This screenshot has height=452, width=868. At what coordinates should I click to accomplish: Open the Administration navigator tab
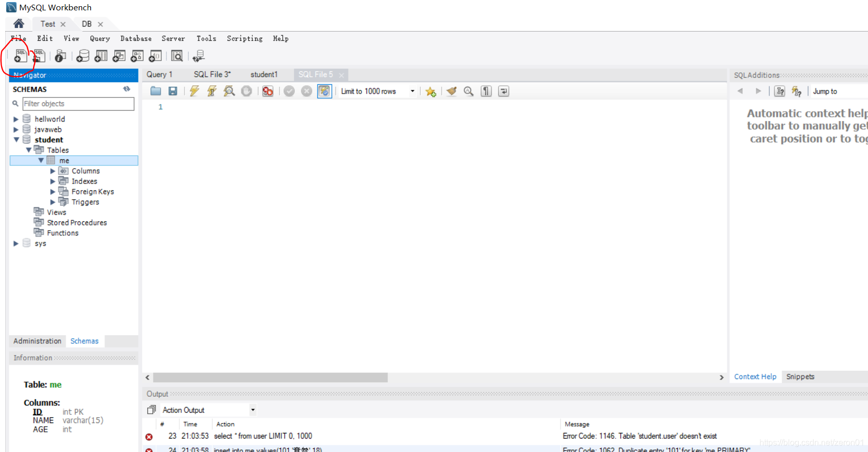pos(37,341)
